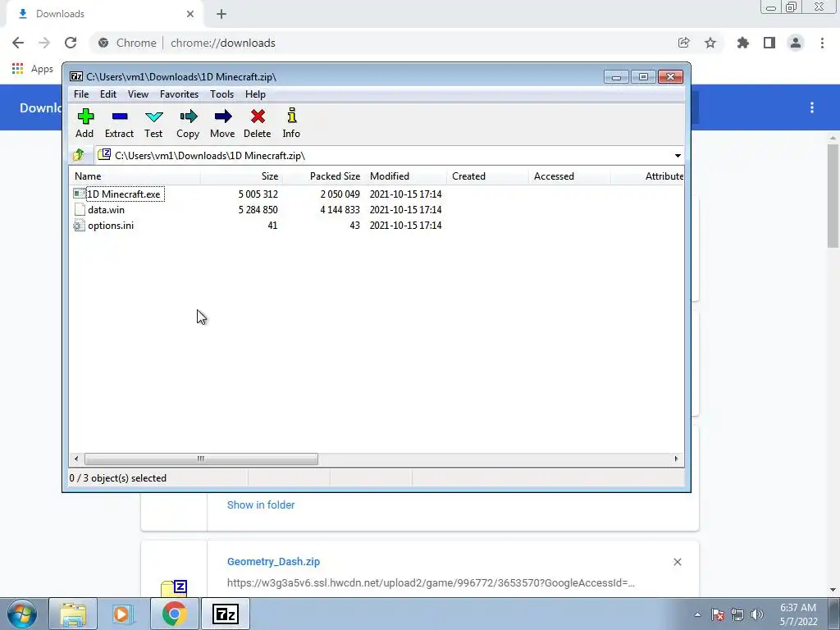
Task: Click the 1D Minecraft.exe file icon
Action: (80, 194)
